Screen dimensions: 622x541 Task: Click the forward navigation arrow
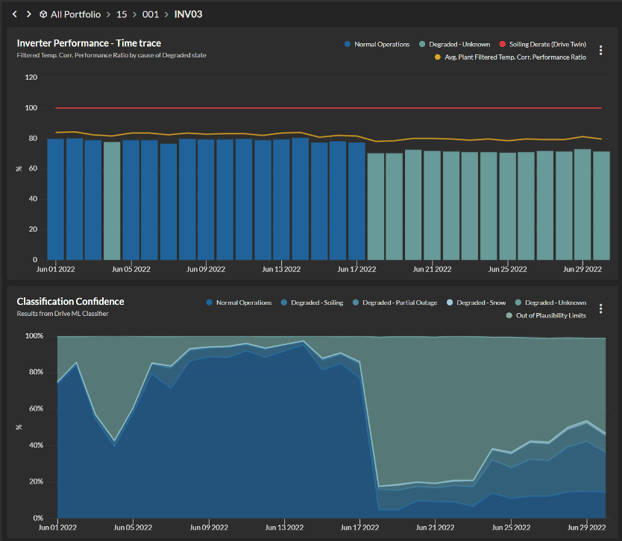tap(28, 14)
